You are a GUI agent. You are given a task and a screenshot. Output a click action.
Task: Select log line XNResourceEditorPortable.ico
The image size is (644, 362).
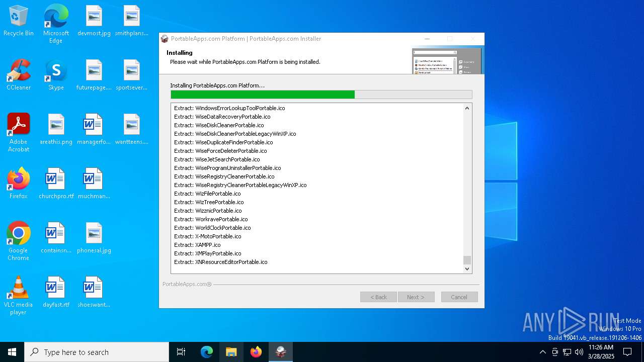click(221, 262)
